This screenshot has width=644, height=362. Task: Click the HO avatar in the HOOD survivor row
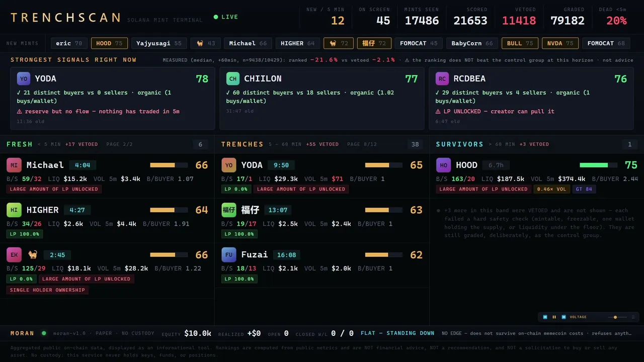point(443,165)
